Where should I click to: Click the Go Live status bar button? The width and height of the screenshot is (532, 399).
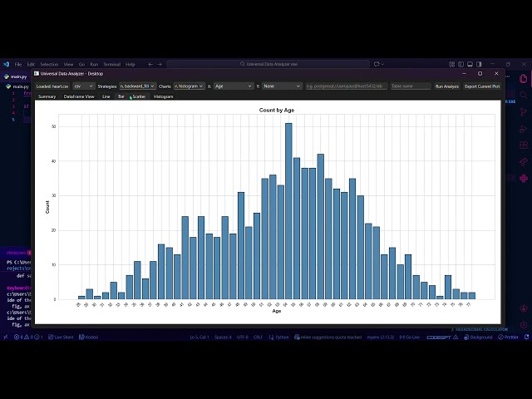pyautogui.click(x=410, y=337)
